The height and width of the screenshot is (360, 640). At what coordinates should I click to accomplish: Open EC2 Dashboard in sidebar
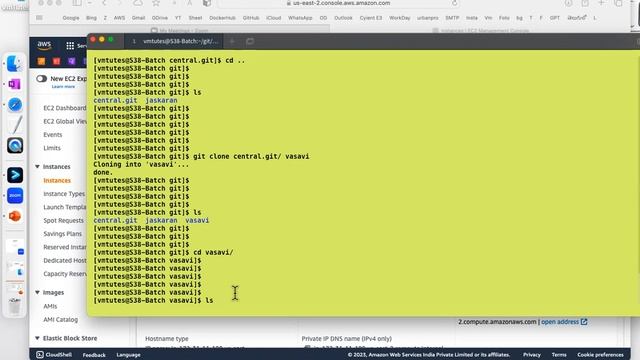point(65,108)
